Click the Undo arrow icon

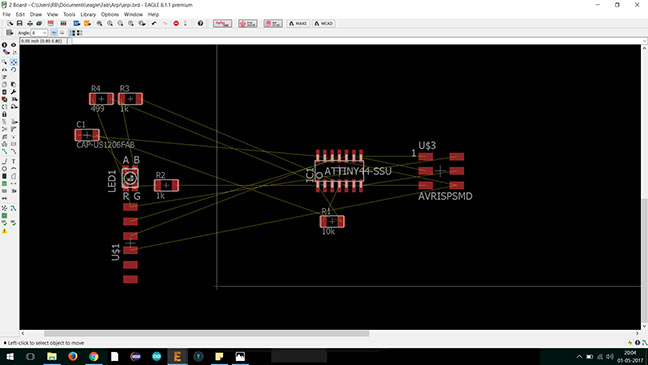[x=154, y=24]
